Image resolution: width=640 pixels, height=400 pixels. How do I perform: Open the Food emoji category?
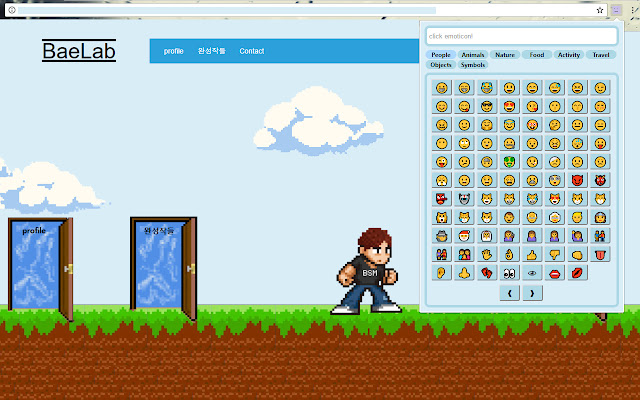(537, 55)
